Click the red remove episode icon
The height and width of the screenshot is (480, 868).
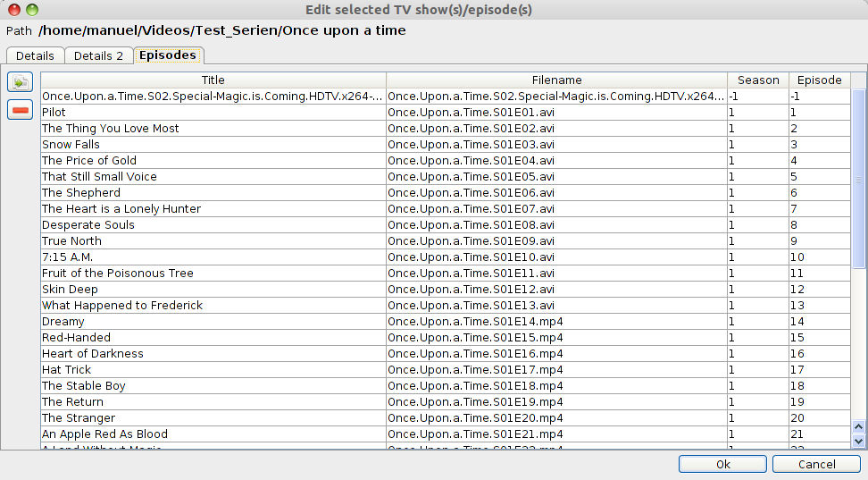[20, 110]
